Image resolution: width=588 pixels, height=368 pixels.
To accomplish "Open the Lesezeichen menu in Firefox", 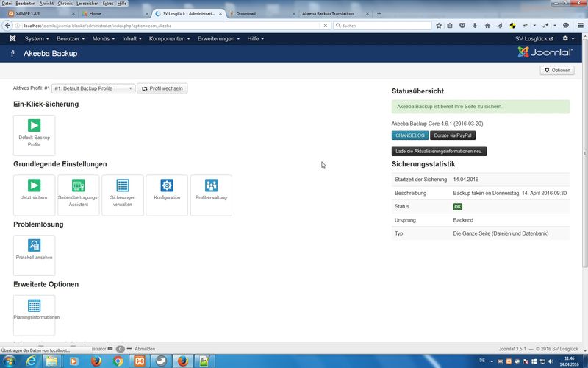I will (87, 4).
